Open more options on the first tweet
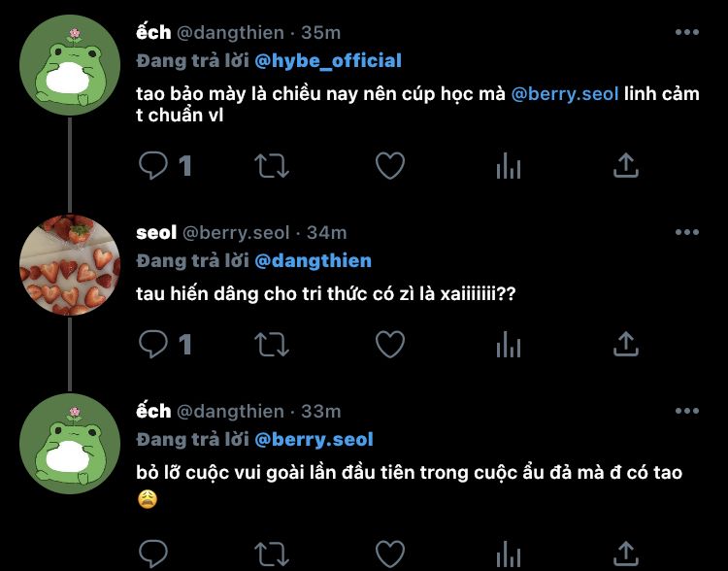Image resolution: width=728 pixels, height=571 pixels. pyautogui.click(x=686, y=33)
